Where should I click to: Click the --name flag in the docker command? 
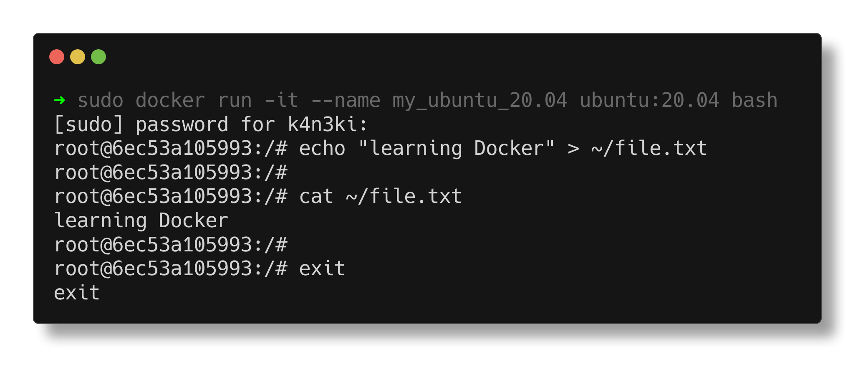pos(346,100)
